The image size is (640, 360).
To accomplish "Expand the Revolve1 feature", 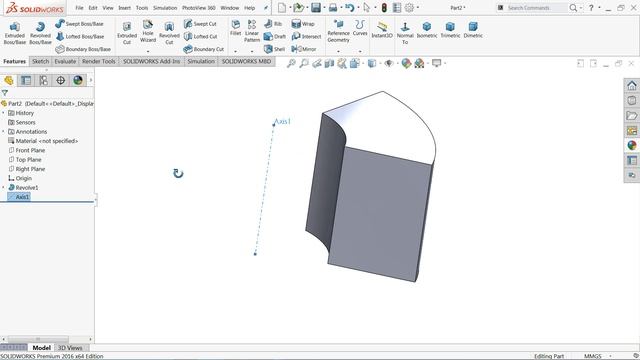I will [4, 188].
